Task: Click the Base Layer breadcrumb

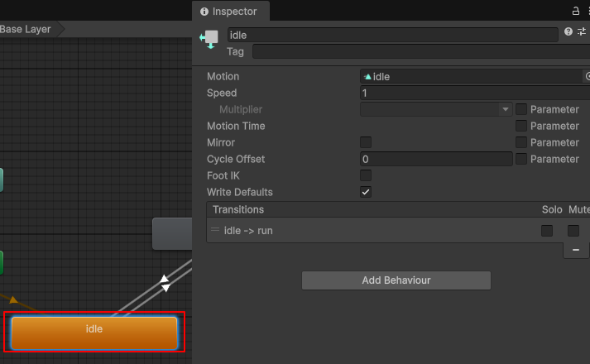Action: [26, 29]
